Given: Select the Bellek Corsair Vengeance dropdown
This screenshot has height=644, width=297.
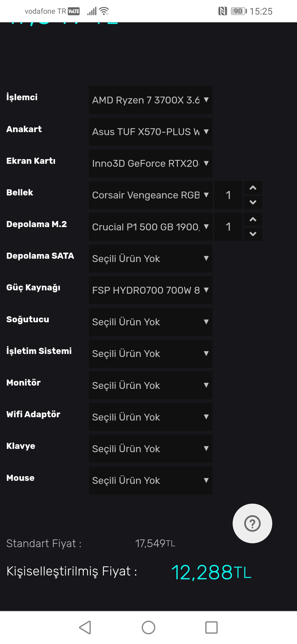Looking at the screenshot, I should click(x=150, y=195).
